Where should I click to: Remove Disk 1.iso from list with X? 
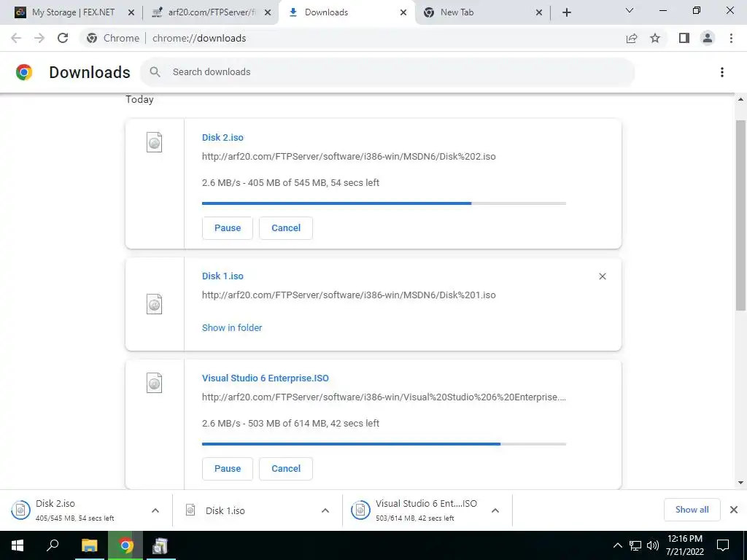click(602, 276)
